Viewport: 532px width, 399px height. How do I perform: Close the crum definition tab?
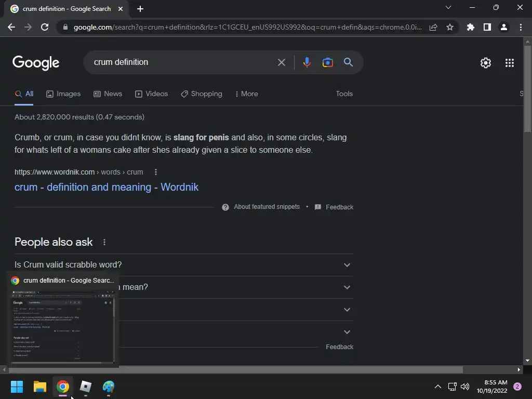pyautogui.click(x=121, y=9)
